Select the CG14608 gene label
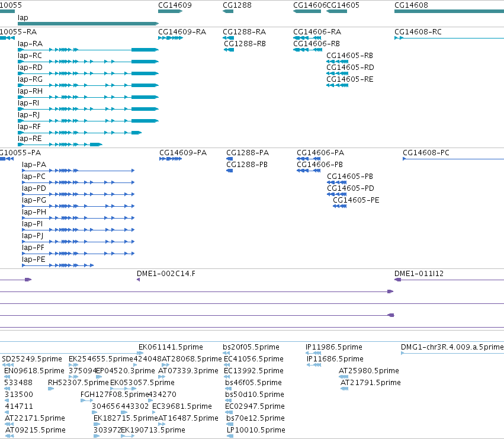This screenshot has width=504, height=439. 411,5
